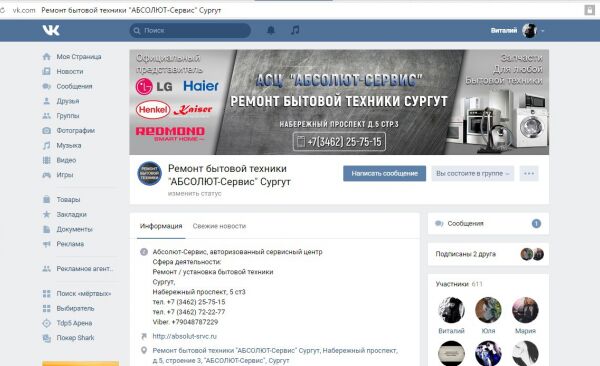Click the website link arrow icon
Image resolution: width=600 pixels, height=366 pixels.
tap(144, 337)
